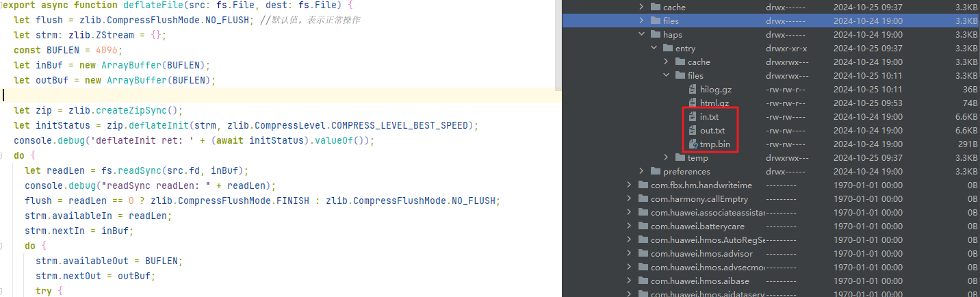Select the com.huawei.hmos.aibase row

coord(684,281)
